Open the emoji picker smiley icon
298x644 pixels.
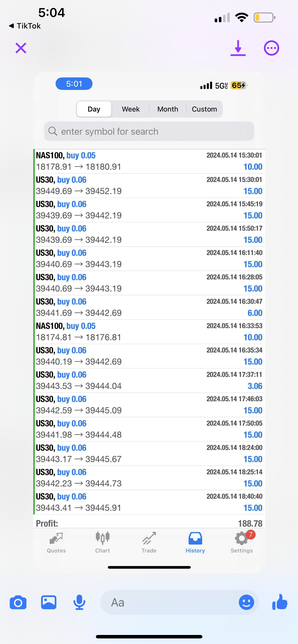[246, 602]
